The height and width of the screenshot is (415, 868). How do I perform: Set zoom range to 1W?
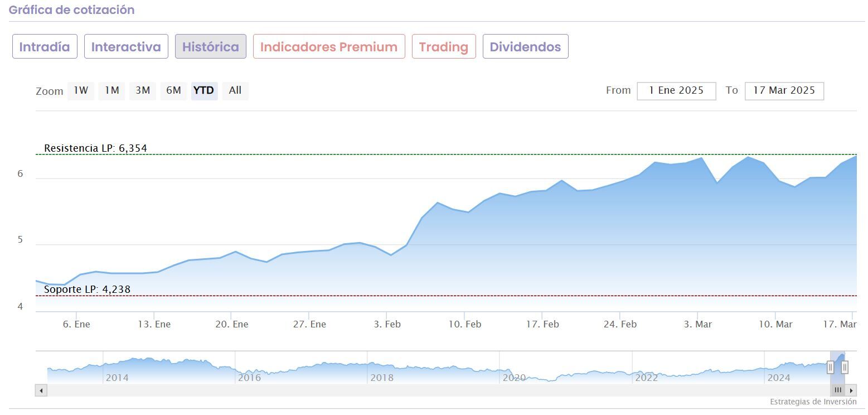tap(81, 90)
